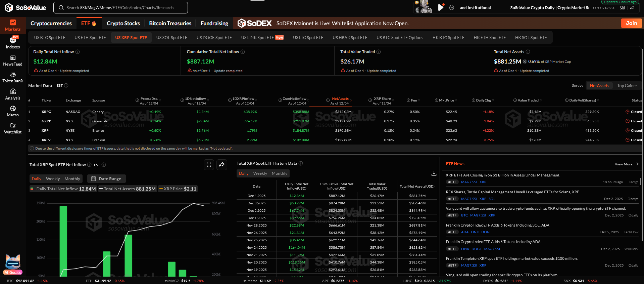Click the ETF News panel scrollbar
The height and width of the screenshot is (284, 644).
[x=640, y=181]
